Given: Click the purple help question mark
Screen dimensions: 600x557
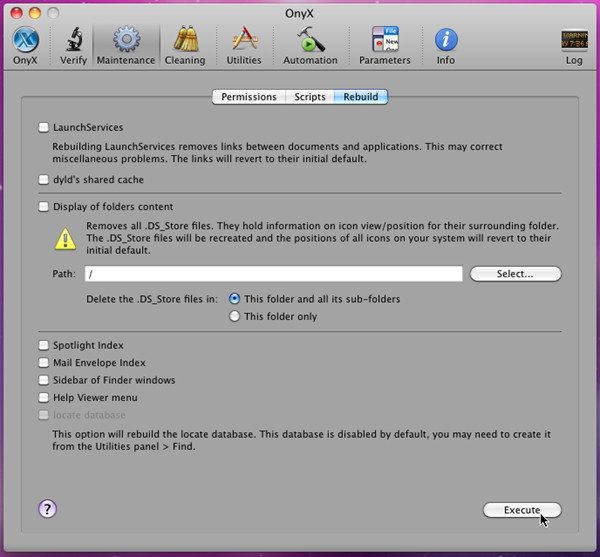Looking at the screenshot, I should coord(47,509).
